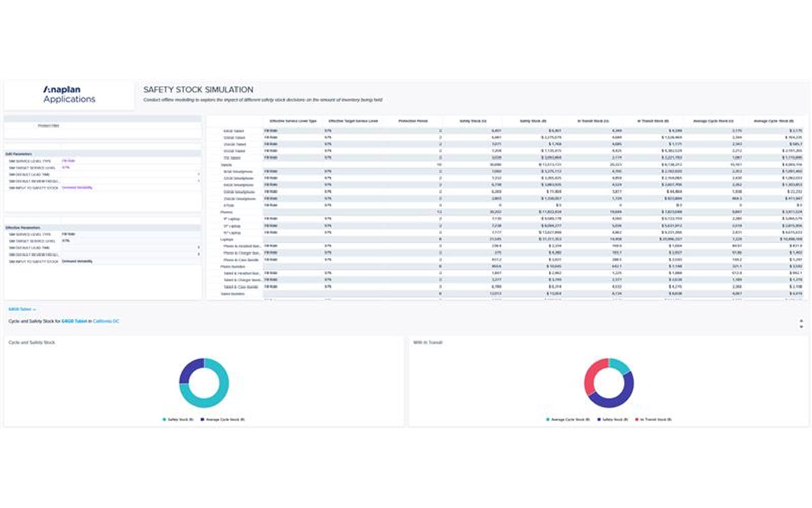Click In Transit Stock legend marker in With In Transit chart
Image resolution: width=812 pixels, height=508 pixels.
coord(637,420)
